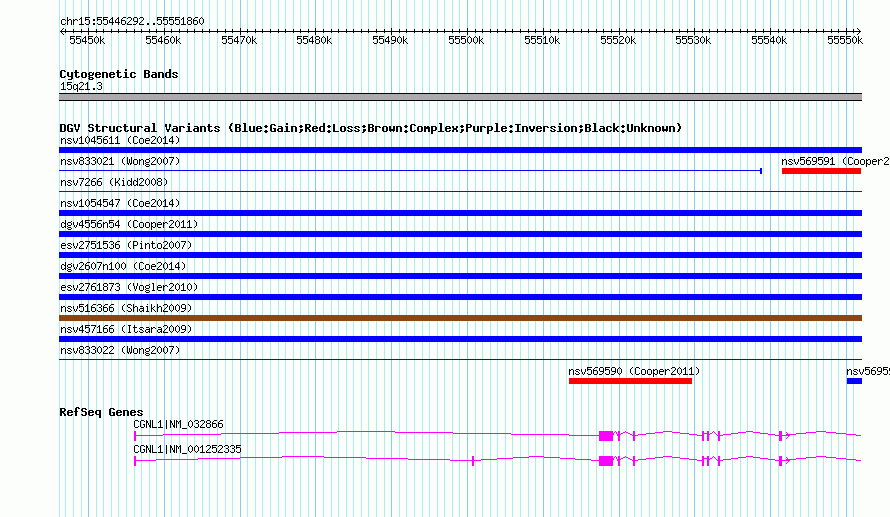Image resolution: width=890 pixels, height=517 pixels.
Task: Click the red nsv569591 loss bar
Action: click(x=821, y=171)
